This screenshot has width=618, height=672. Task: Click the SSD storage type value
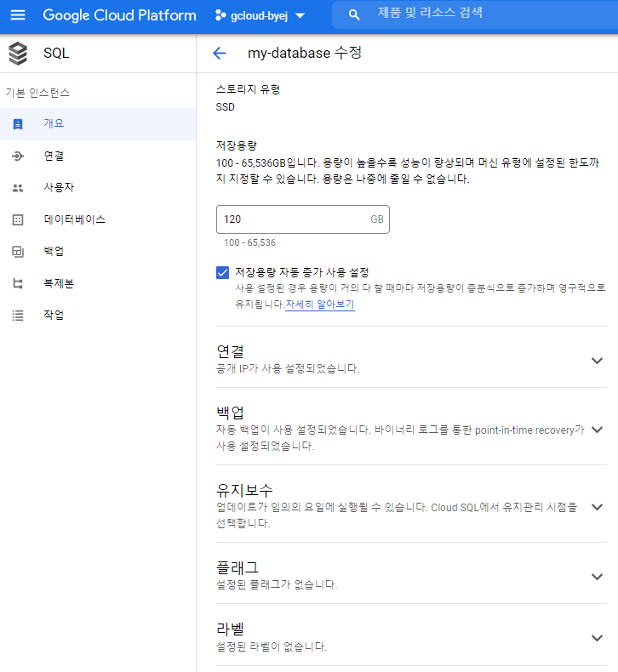coord(226,107)
